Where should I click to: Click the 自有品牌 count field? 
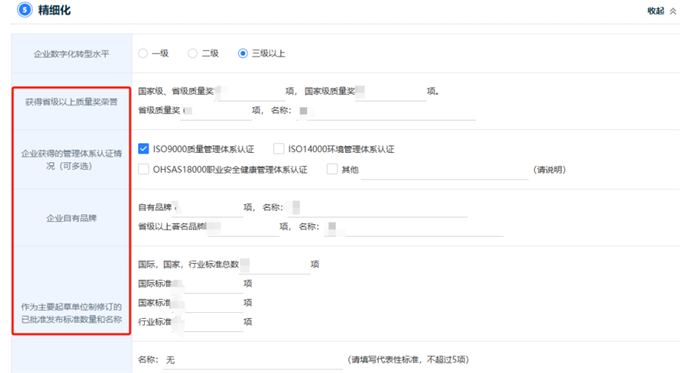208,208
